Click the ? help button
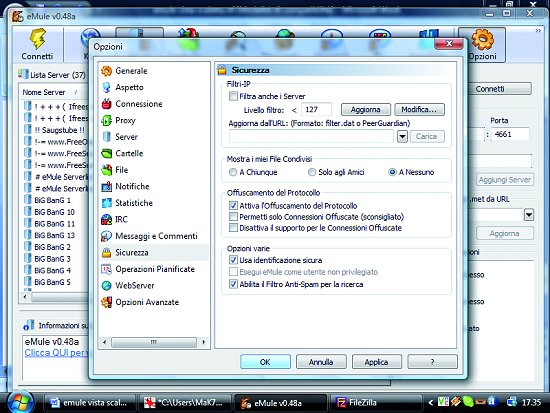Screen dimensions: 550x413 (432, 362)
